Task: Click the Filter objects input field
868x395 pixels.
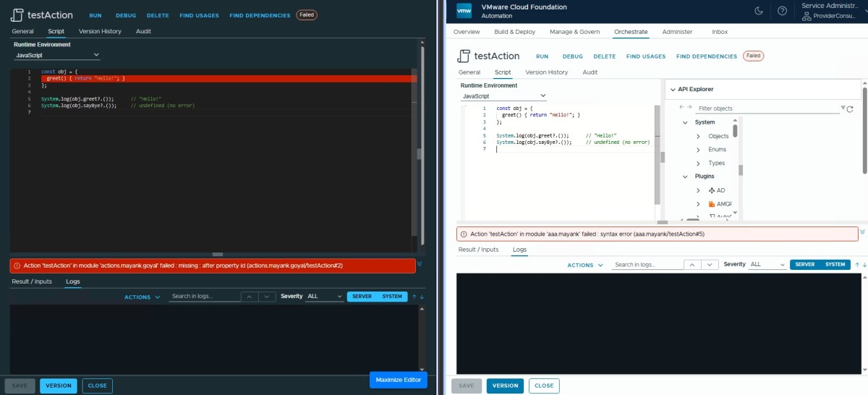Action: coord(767,109)
